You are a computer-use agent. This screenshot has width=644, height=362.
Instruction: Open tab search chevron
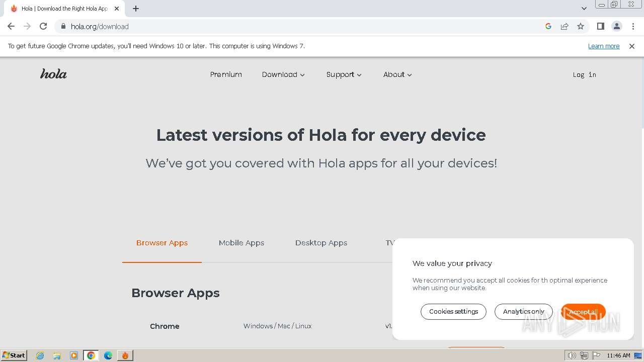[584, 9]
